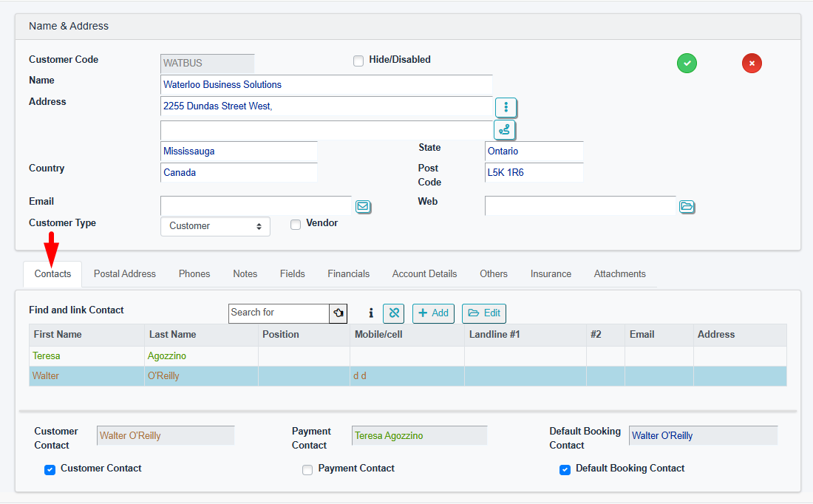Screen dimensions: 813x504
Task: Click the Edit contact button
Action: (484, 313)
